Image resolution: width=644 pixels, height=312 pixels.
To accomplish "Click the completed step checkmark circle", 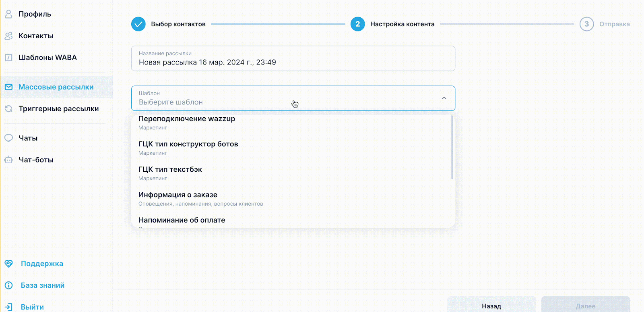I will 138,24.
